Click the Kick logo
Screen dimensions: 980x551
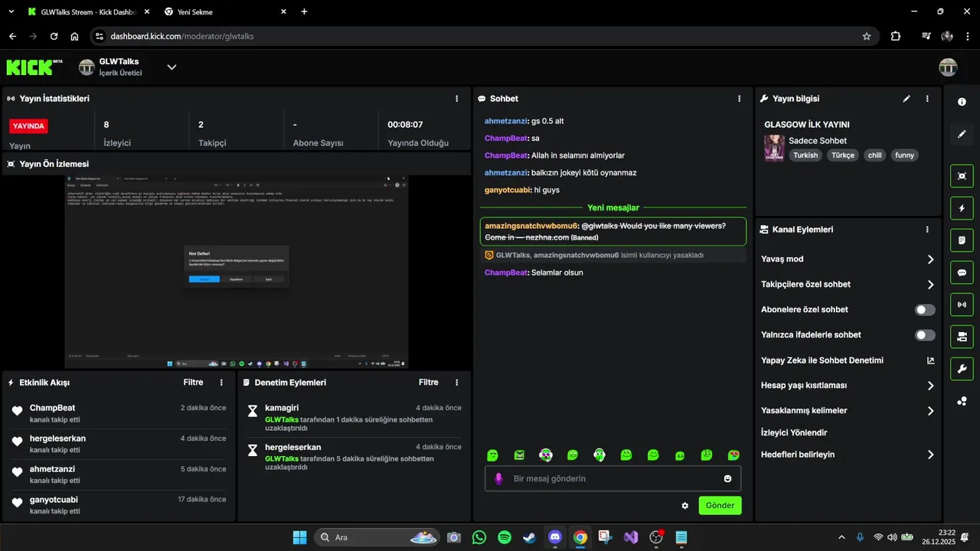[x=34, y=67]
